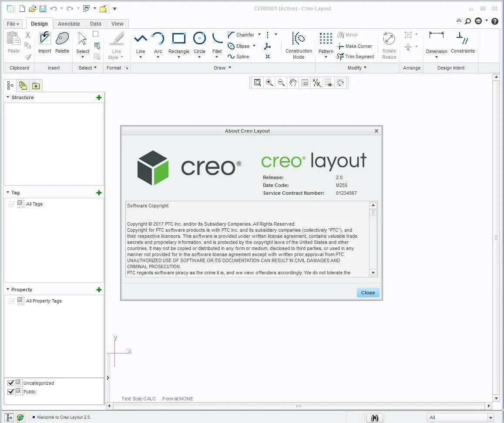Click the Zoom In icon

pyautogui.click(x=269, y=83)
